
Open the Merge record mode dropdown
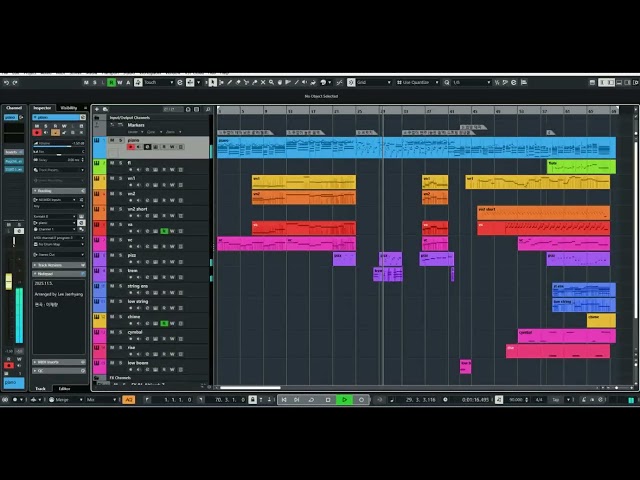tap(66, 400)
